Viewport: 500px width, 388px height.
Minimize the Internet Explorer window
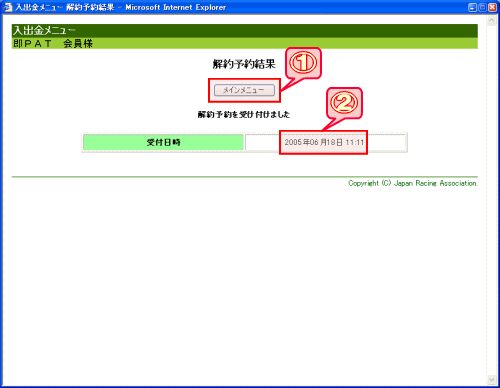472,7
